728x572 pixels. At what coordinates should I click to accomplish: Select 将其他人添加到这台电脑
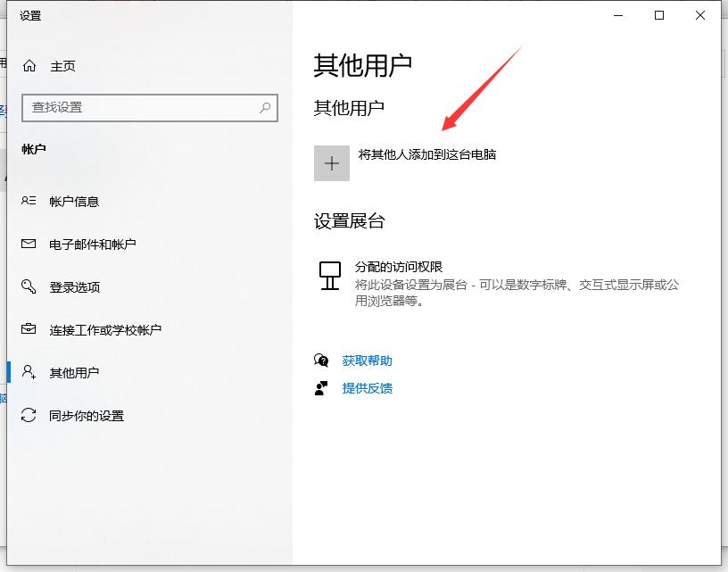click(428, 154)
